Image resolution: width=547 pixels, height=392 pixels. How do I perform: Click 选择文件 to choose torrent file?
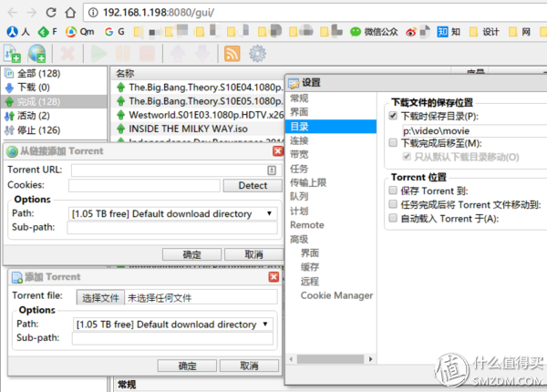tap(100, 298)
